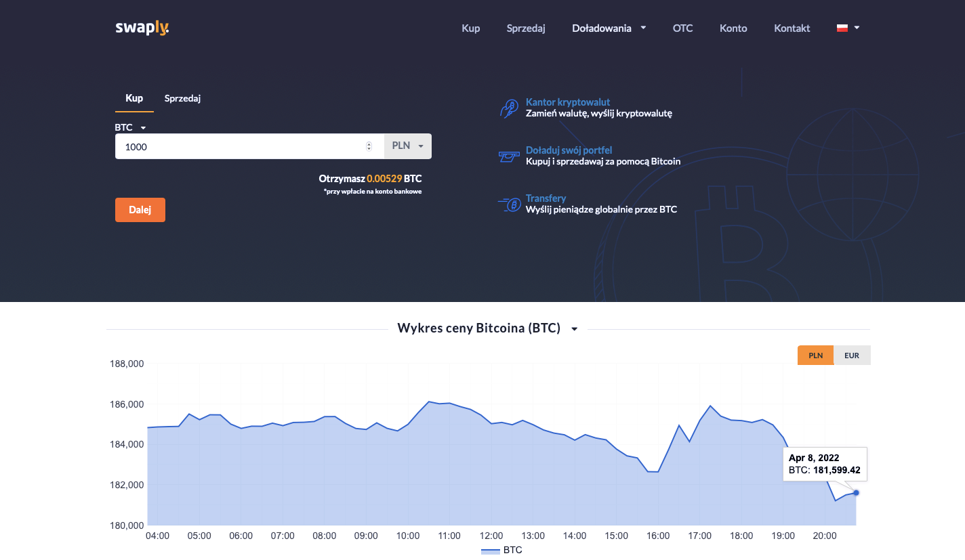
Task: Keep chart currency on PLN
Action: click(x=815, y=355)
